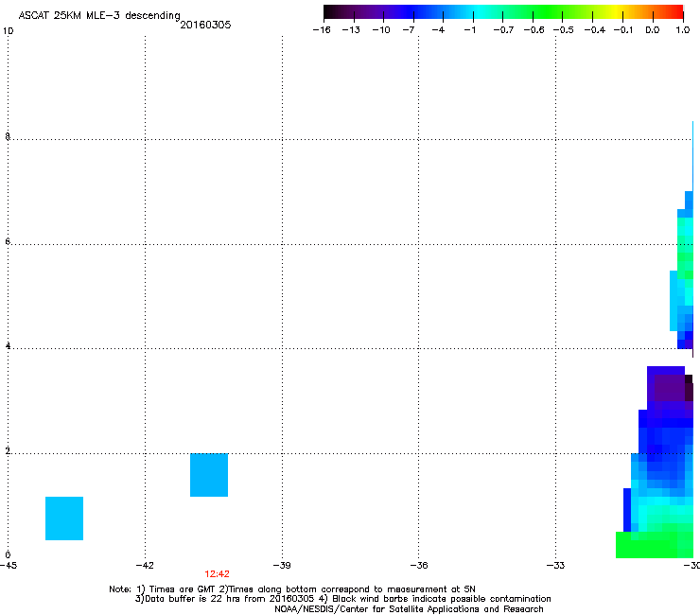700x615 pixels.
Task: Click the green data patch at latitude 0
Action: click(654, 545)
